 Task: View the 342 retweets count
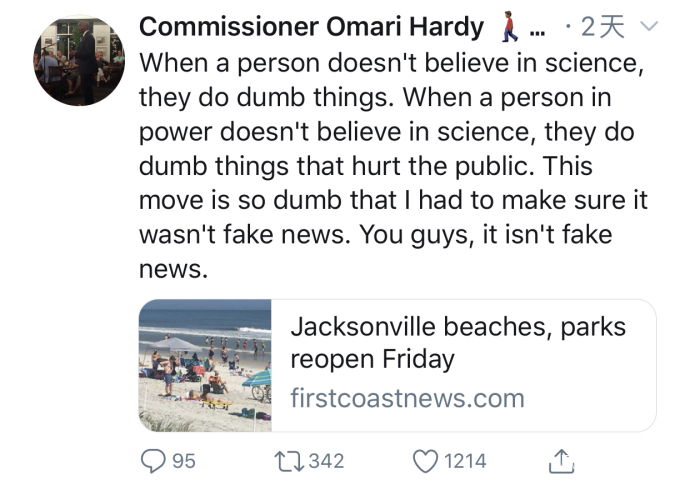pyautogui.click(x=325, y=461)
